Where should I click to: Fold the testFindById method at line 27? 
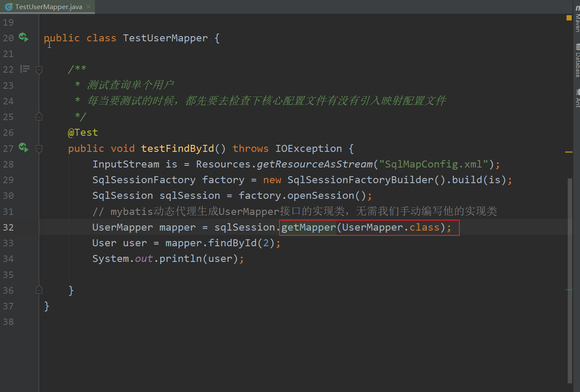click(x=39, y=148)
